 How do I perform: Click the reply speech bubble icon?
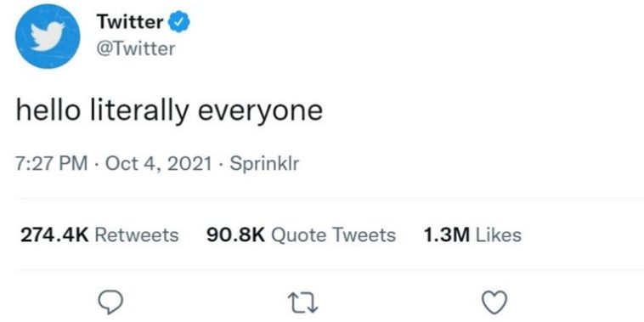tap(110, 302)
